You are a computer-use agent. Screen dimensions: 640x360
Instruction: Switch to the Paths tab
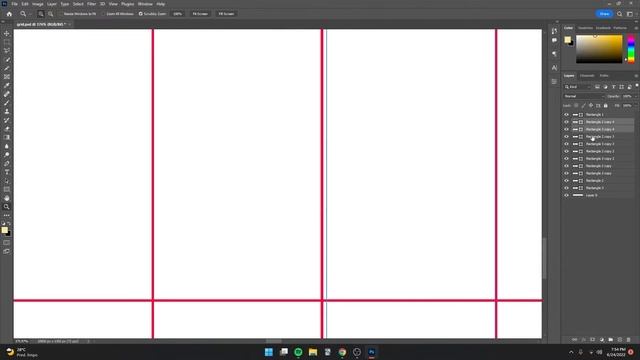604,76
